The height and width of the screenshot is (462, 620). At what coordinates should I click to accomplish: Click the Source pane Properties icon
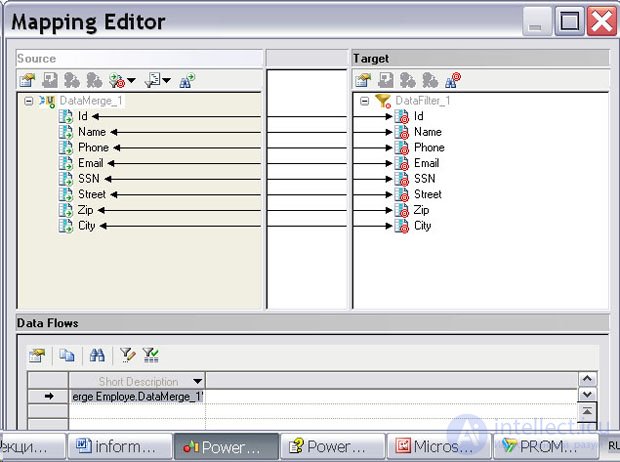click(x=27, y=80)
